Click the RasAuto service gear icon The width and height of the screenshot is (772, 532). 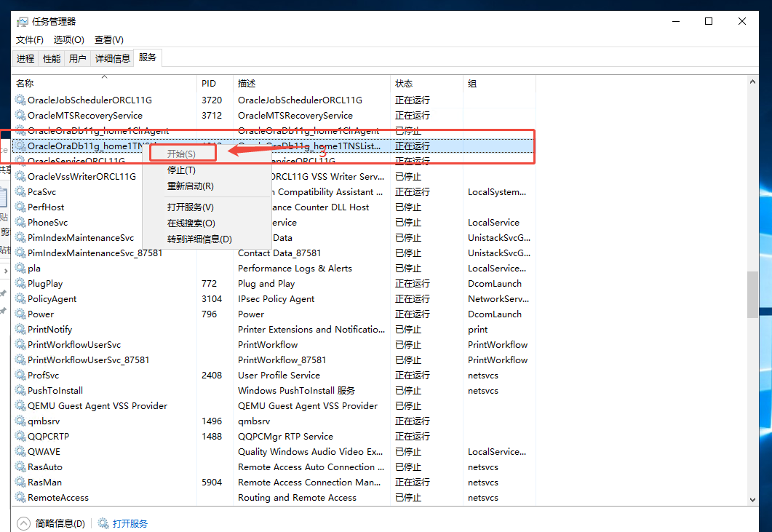20,467
